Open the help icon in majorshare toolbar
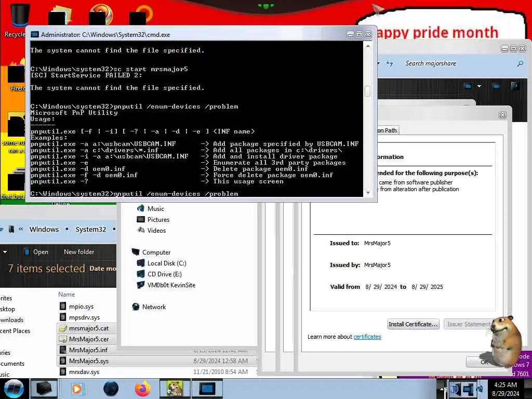Screen dimensions: 532x399 click(x=515, y=86)
